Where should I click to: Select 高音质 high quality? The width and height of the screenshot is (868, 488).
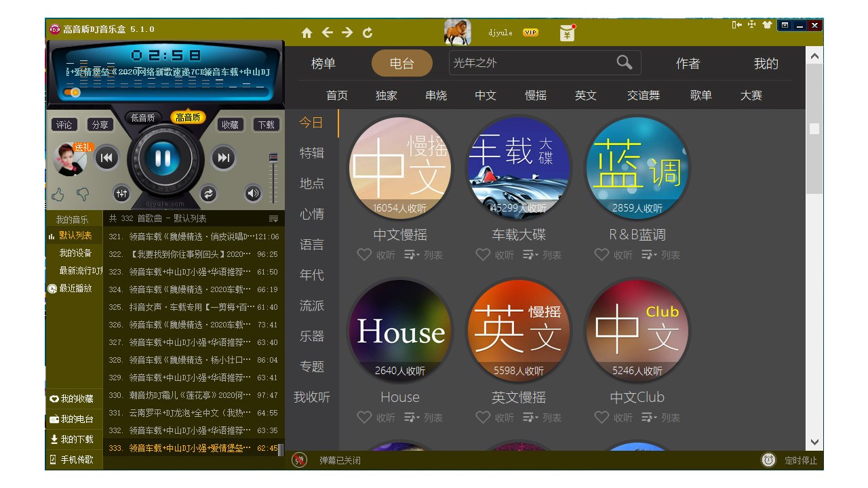coord(188,117)
